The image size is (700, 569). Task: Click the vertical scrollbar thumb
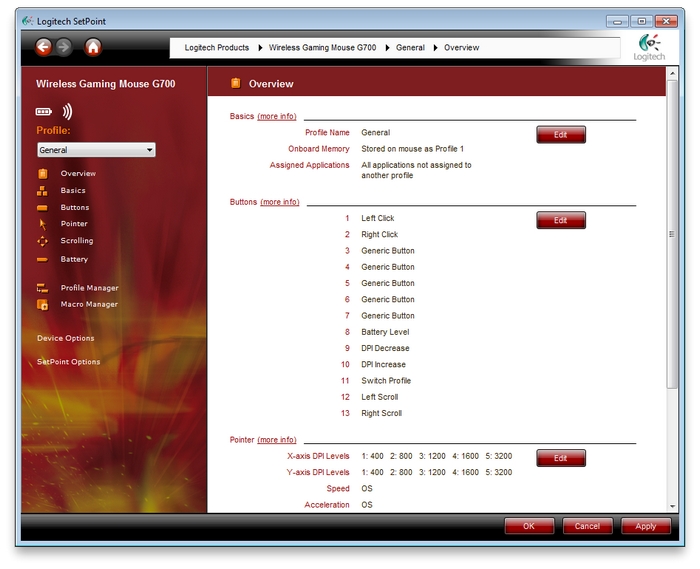click(x=672, y=234)
